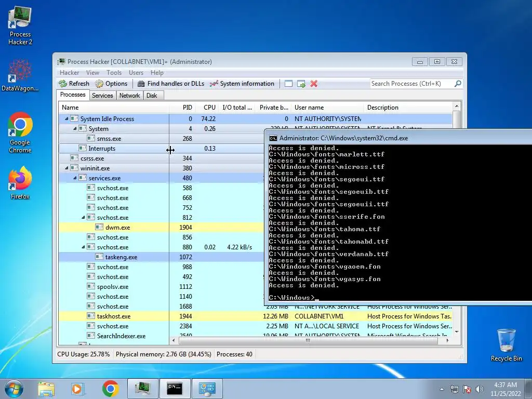This screenshot has width=532, height=399.
Task: Click the svchost.exe PID 588 icon
Action: (91, 188)
